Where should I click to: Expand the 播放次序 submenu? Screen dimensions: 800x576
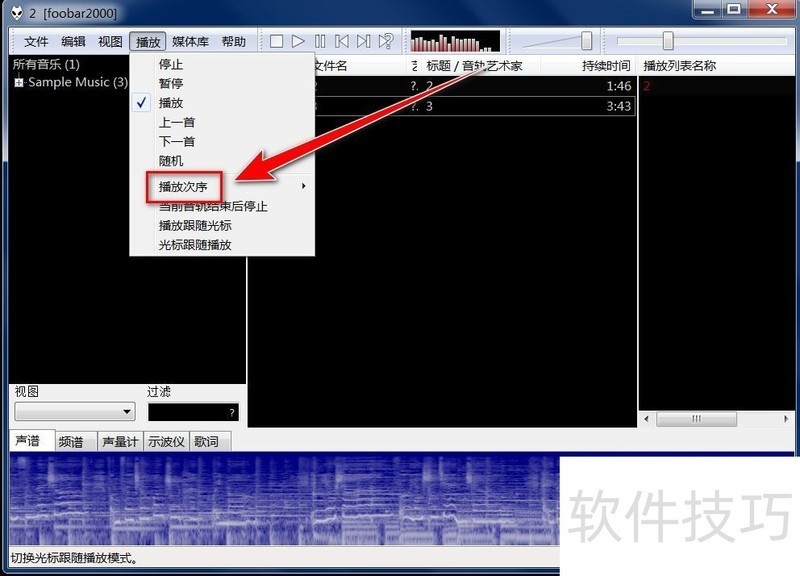tap(222, 187)
